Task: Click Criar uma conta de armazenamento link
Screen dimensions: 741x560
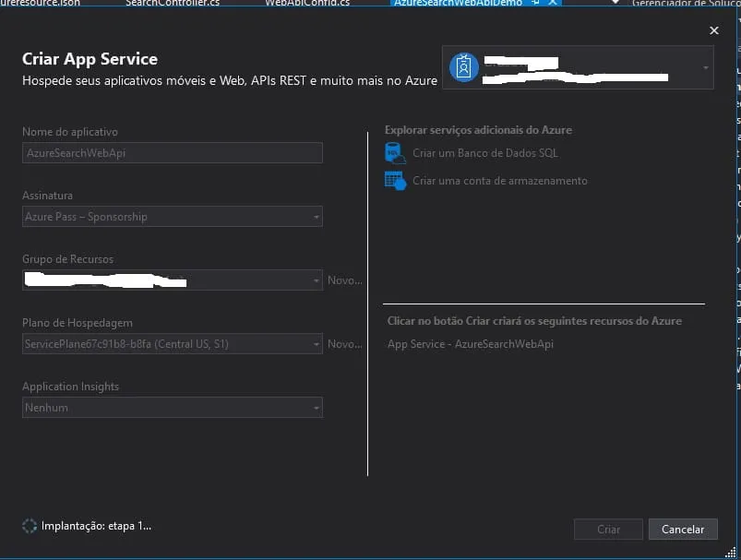Action: pyautogui.click(x=499, y=181)
